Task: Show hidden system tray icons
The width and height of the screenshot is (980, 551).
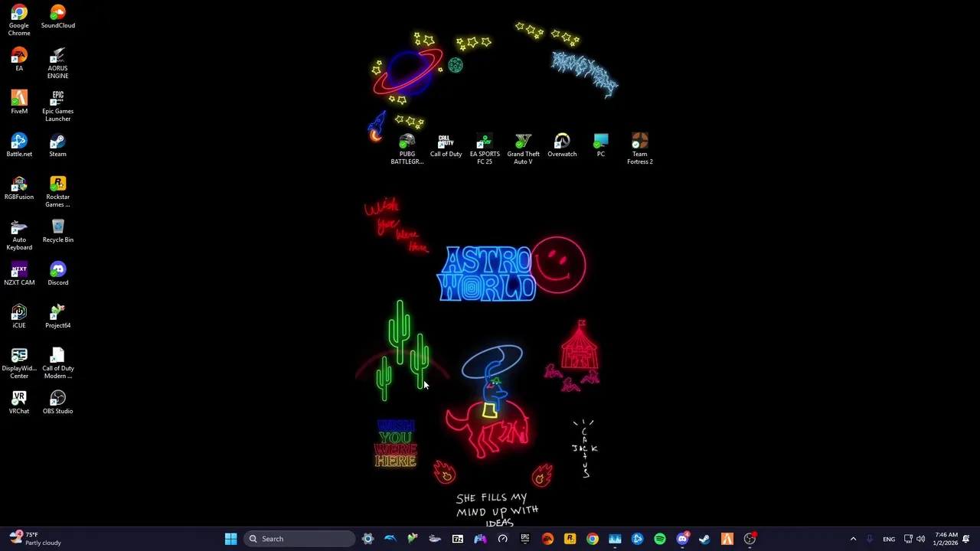Action: (x=853, y=539)
